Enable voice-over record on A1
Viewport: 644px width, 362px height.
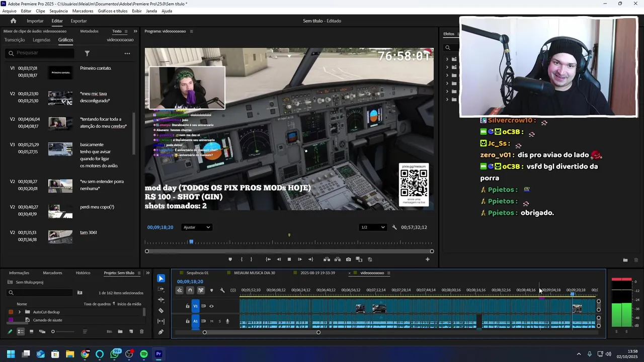pos(227,321)
